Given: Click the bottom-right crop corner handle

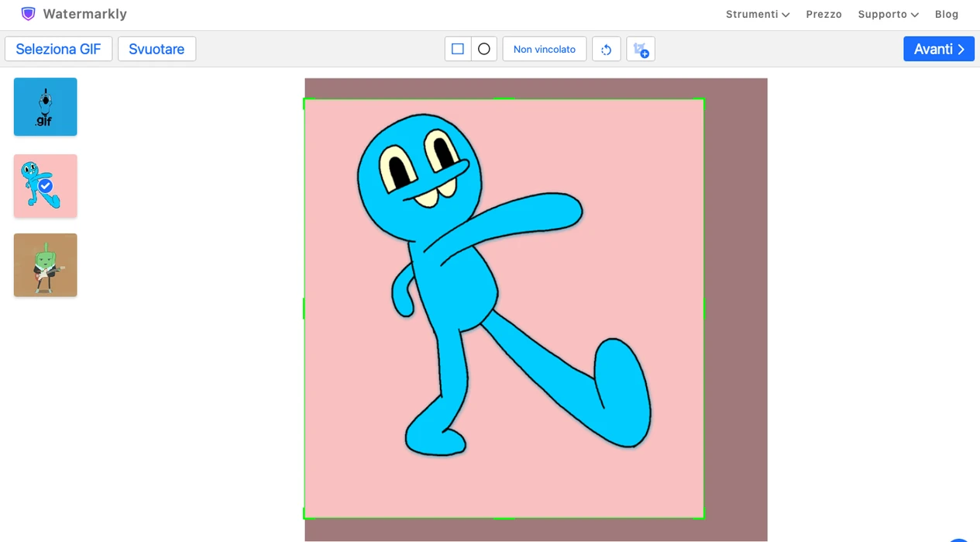Looking at the screenshot, I should [x=703, y=517].
